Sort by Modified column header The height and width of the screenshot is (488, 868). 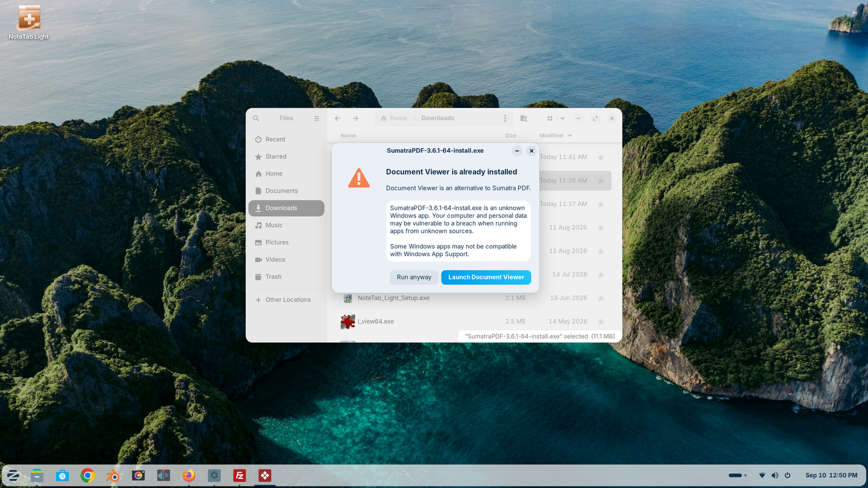[x=556, y=136]
